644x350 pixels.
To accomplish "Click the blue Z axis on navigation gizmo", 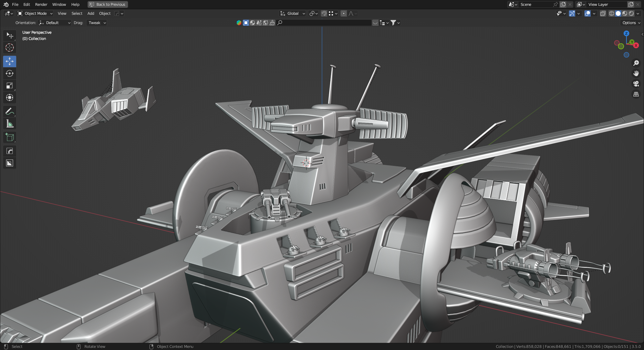I will pos(626,33).
